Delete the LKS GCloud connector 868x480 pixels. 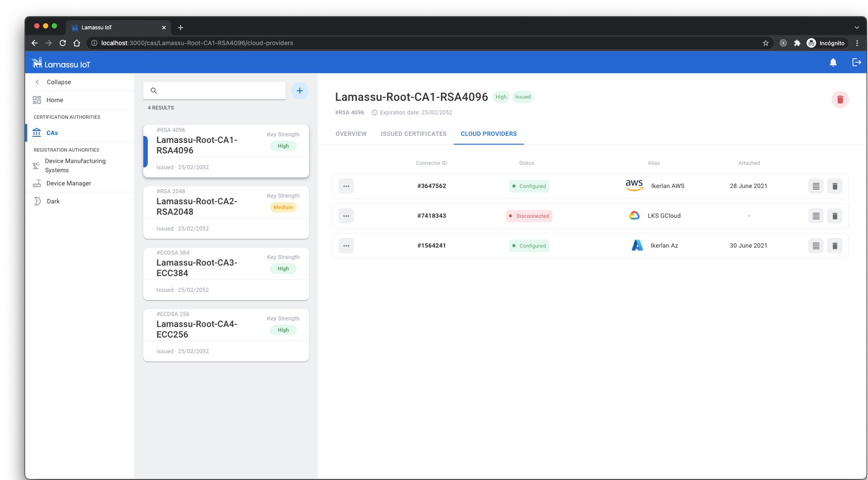click(x=834, y=216)
